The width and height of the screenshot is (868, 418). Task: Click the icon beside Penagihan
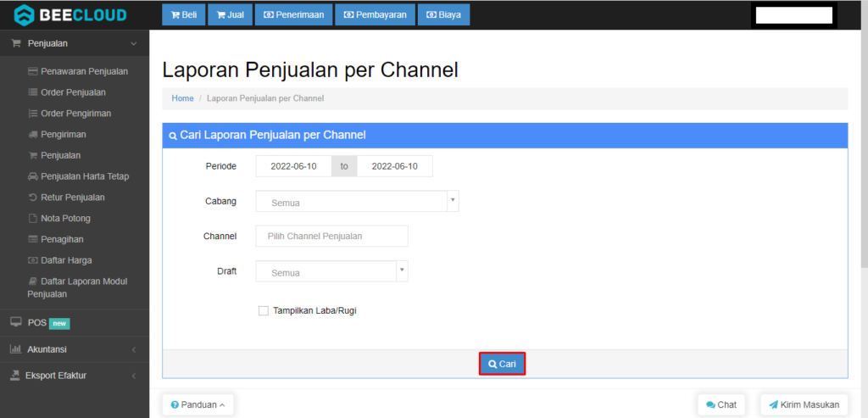pyautogui.click(x=33, y=239)
